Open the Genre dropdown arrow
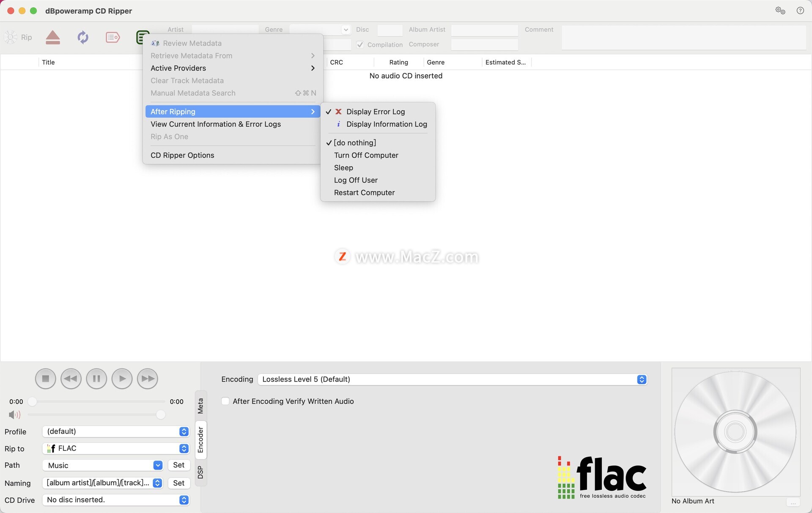812x513 pixels. click(x=346, y=30)
